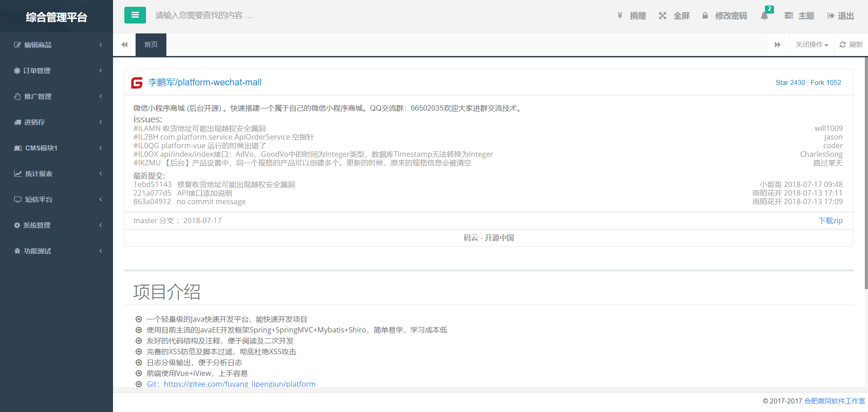Click the 功能测试 bug icon
The width and height of the screenshot is (868, 412).
(x=17, y=251)
